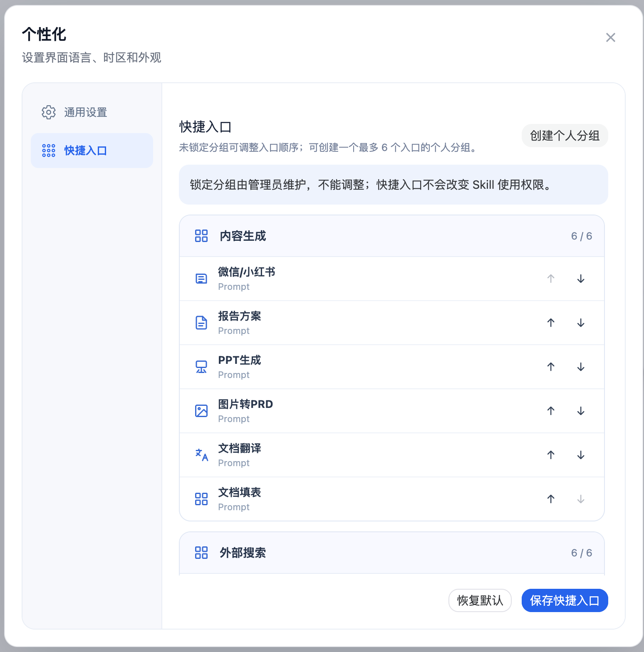
Task: Click the 图片转PRD entry name
Action: pyautogui.click(x=245, y=404)
